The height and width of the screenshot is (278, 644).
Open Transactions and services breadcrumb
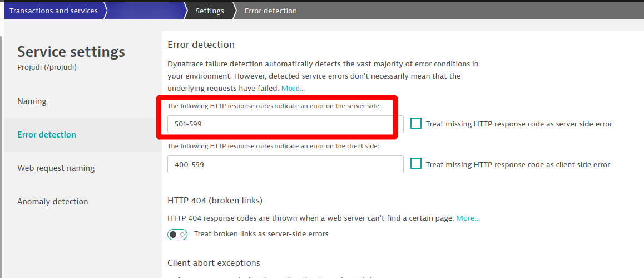pos(53,11)
